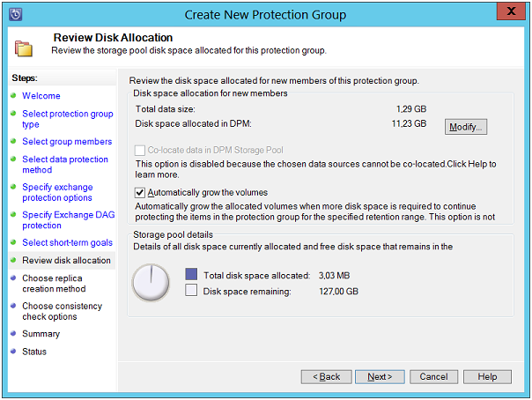
Task: Click the DPM clock icon in title bar
Action: (15, 15)
